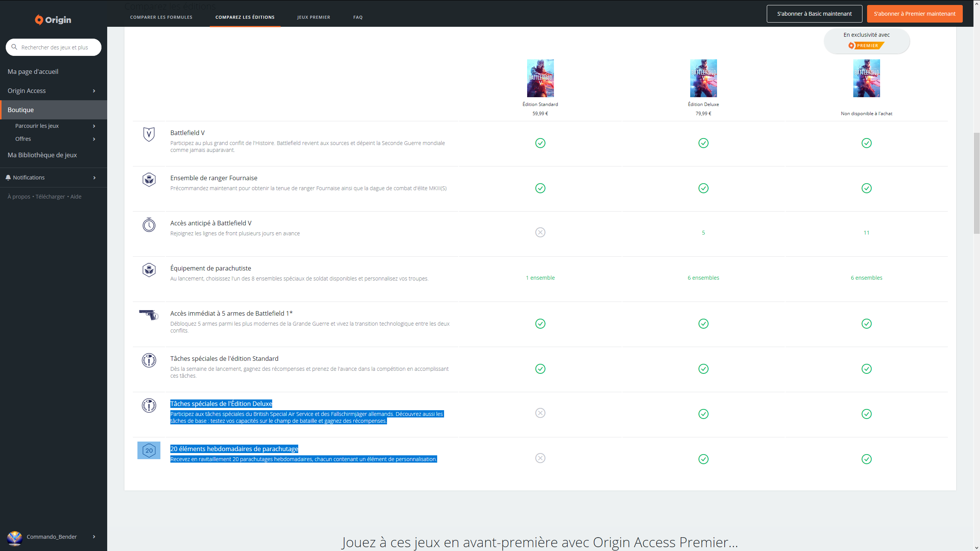Open the Commando_Bender account menu chevron
The height and width of the screenshot is (551, 980).
point(94,537)
